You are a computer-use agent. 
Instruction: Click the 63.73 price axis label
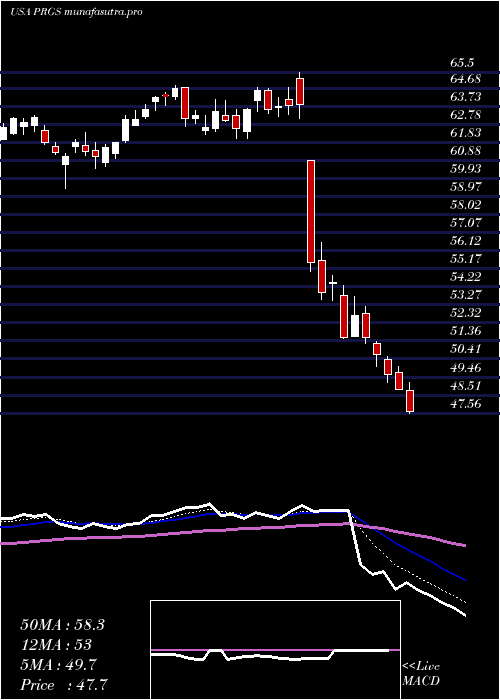[x=466, y=97]
